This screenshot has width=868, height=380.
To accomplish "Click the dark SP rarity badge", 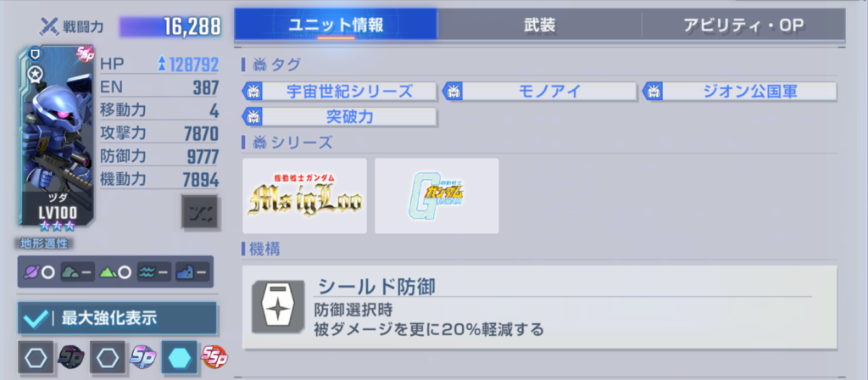I will coord(70,357).
